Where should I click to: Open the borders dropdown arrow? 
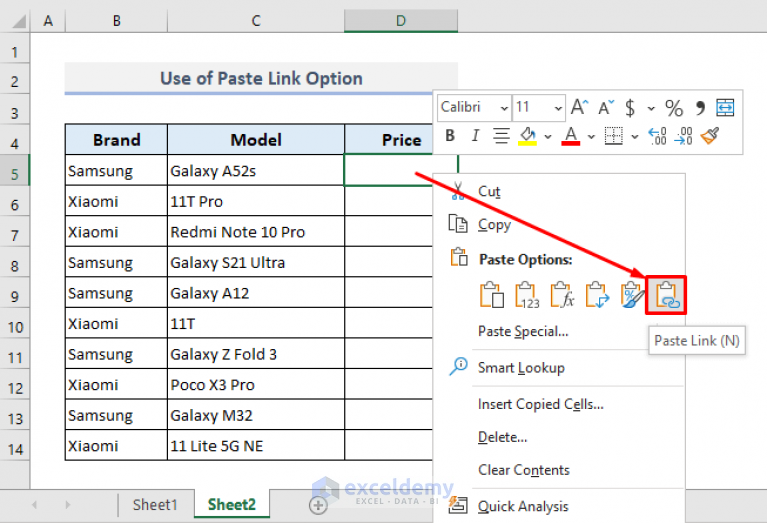634,136
